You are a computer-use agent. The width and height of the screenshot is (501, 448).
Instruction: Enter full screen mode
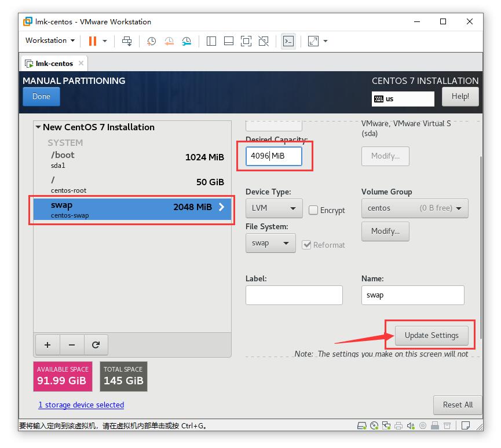[246, 41]
